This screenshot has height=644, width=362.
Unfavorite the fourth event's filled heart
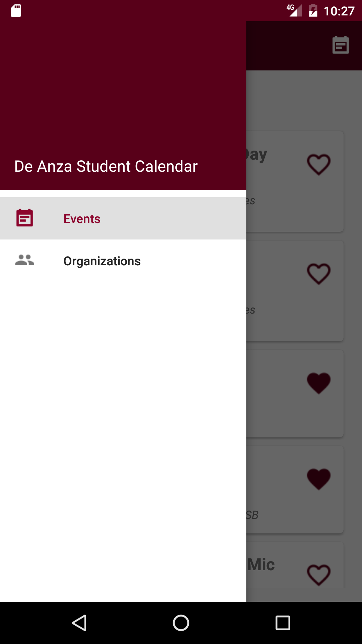pyautogui.click(x=319, y=479)
